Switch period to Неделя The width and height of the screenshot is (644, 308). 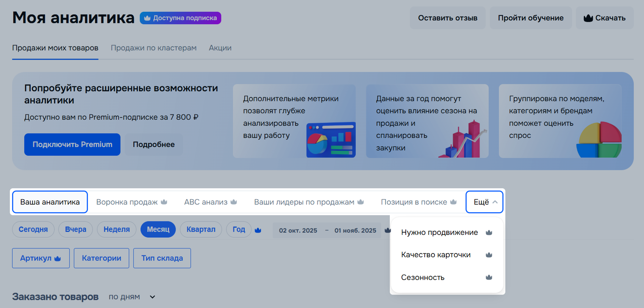point(117,230)
